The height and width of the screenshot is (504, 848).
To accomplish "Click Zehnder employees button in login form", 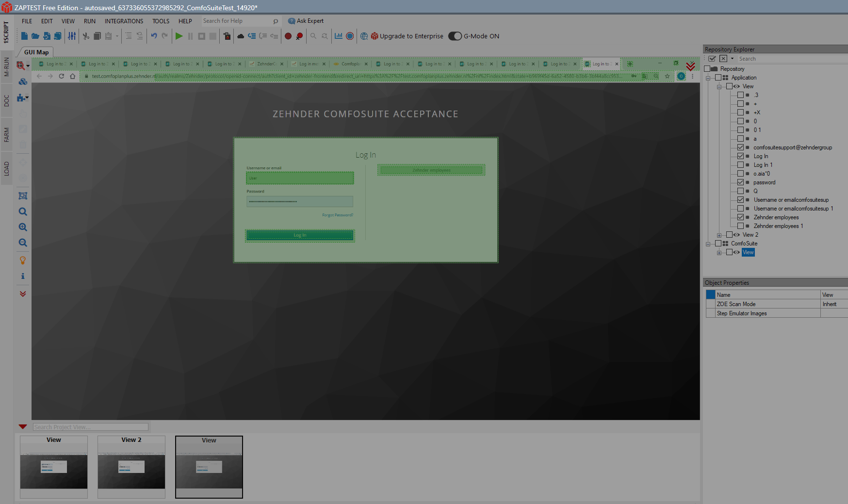I will pos(431,170).
